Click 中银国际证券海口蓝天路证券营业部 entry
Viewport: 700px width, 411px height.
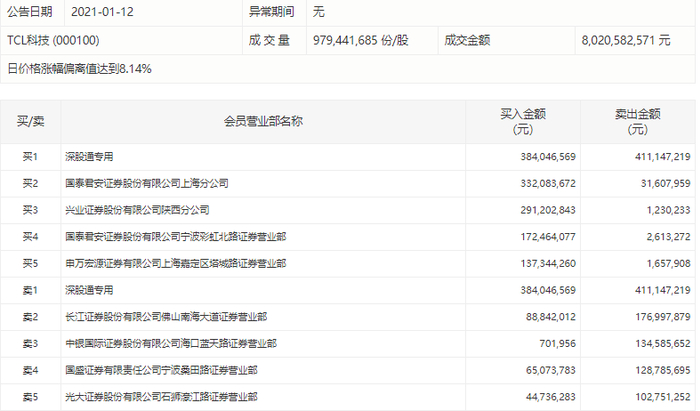pyautogui.click(x=171, y=344)
